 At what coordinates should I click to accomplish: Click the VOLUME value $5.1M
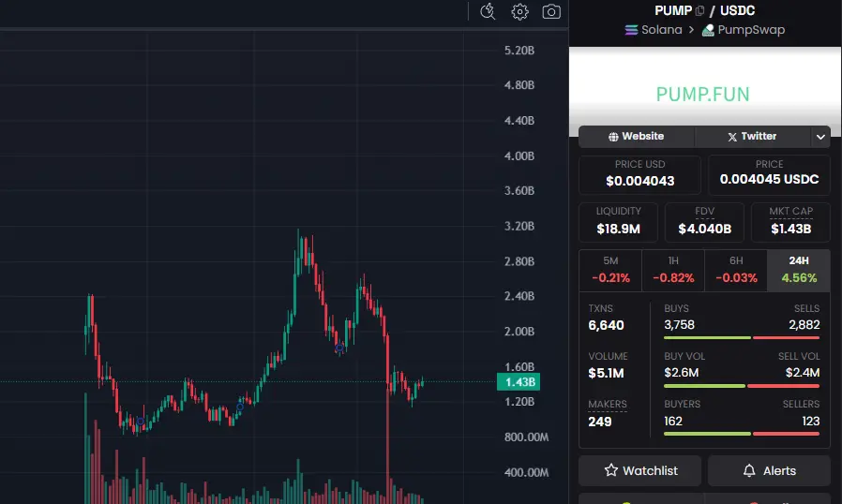(606, 373)
